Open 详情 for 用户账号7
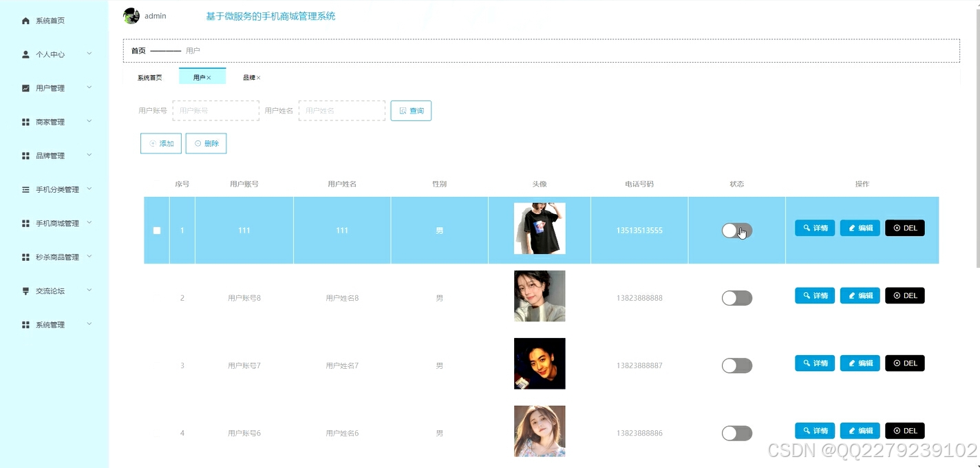 click(x=815, y=363)
